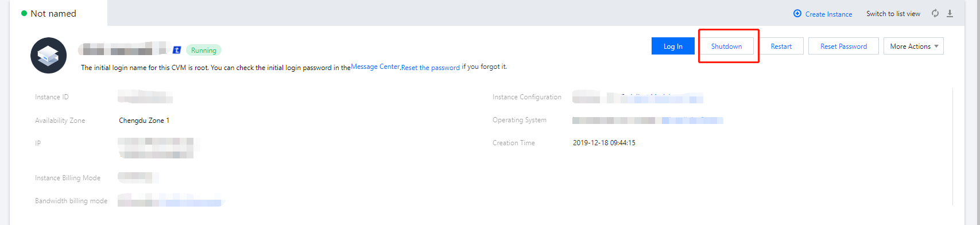This screenshot has width=980, height=225.
Task: Shut down the instance with Shutdown button
Action: [726, 46]
